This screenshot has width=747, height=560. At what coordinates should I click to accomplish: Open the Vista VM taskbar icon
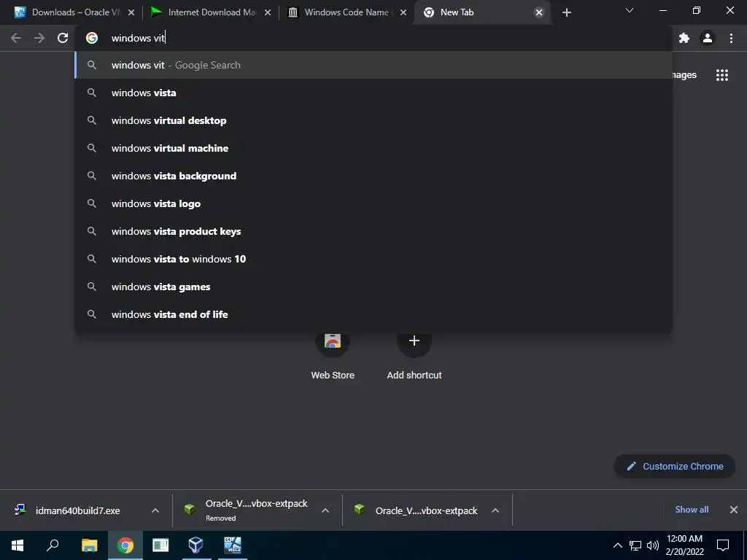pyautogui.click(x=233, y=545)
